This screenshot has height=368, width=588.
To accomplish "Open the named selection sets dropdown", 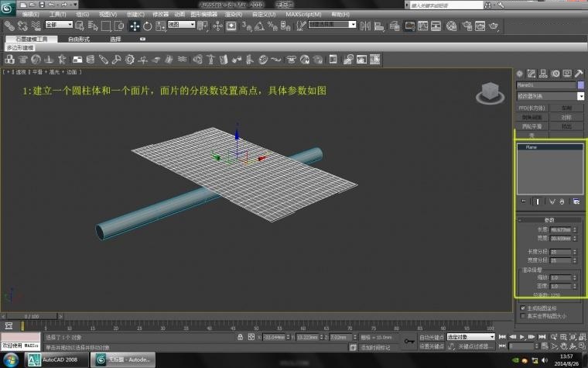I will pos(332,25).
